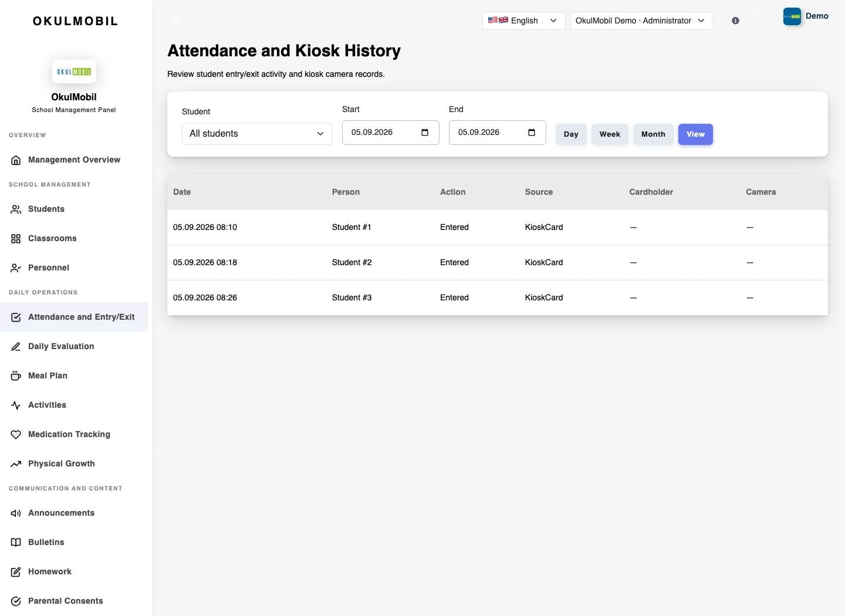This screenshot has height=616, width=845.
Task: Click the Date column header
Action: [x=182, y=192]
